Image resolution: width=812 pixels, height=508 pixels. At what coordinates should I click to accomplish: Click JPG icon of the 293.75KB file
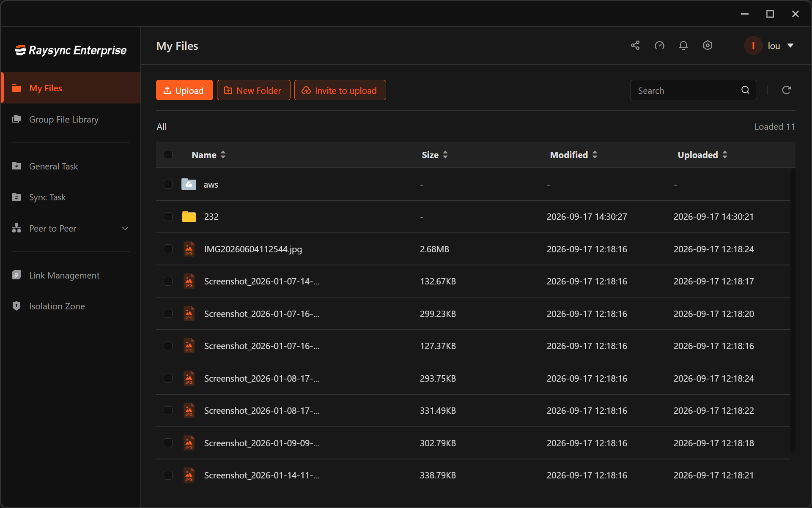189,378
